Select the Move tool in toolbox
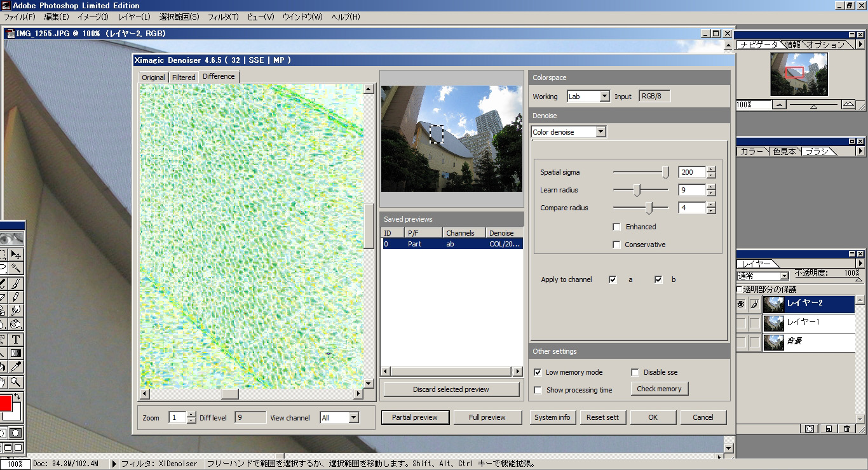 pyautogui.click(x=16, y=255)
